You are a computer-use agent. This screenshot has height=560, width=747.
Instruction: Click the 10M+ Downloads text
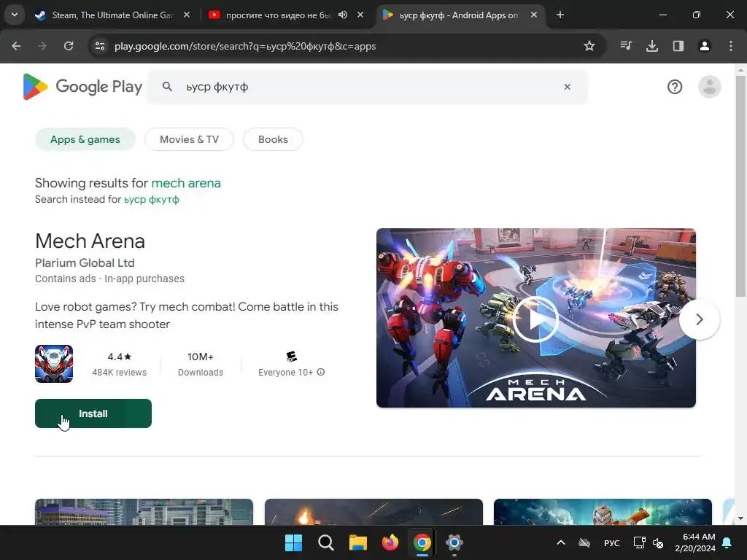tap(200, 365)
